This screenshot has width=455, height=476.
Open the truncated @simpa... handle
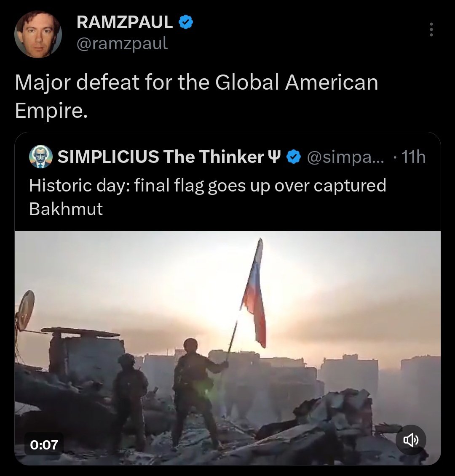pos(345,157)
